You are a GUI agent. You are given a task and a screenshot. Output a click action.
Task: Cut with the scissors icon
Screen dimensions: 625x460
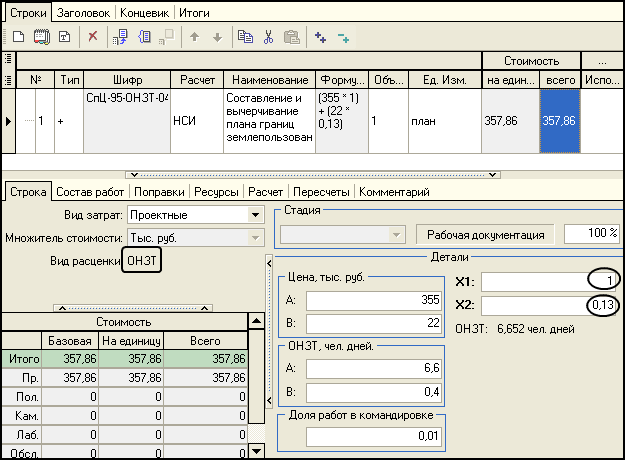click(268, 37)
